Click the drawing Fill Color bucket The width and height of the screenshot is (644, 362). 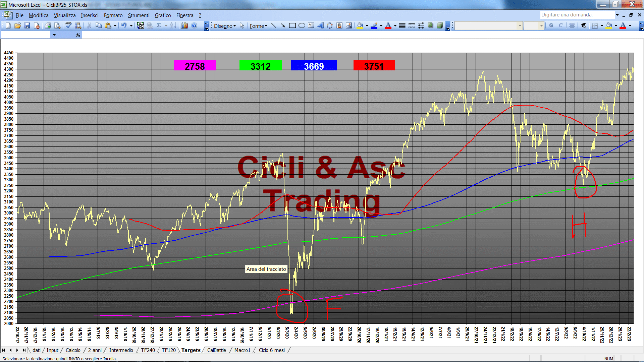(x=360, y=25)
